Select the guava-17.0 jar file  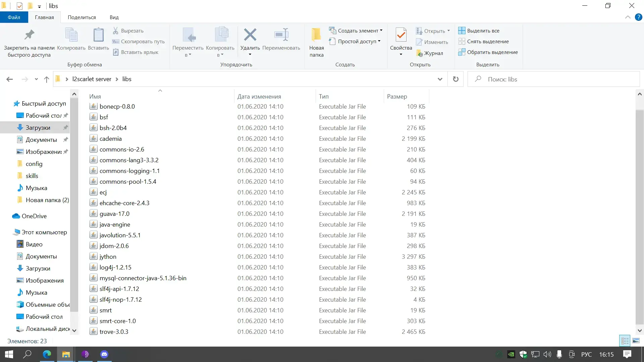[114, 214]
